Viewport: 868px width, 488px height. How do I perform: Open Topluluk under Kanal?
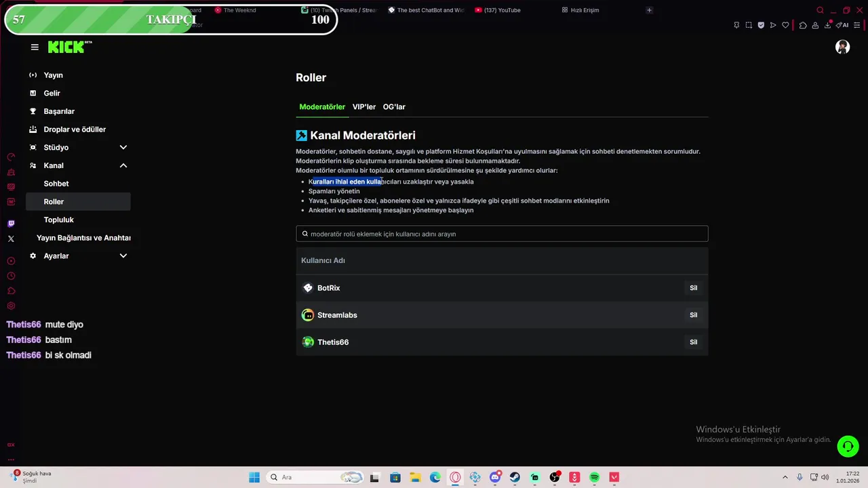(78, 220)
